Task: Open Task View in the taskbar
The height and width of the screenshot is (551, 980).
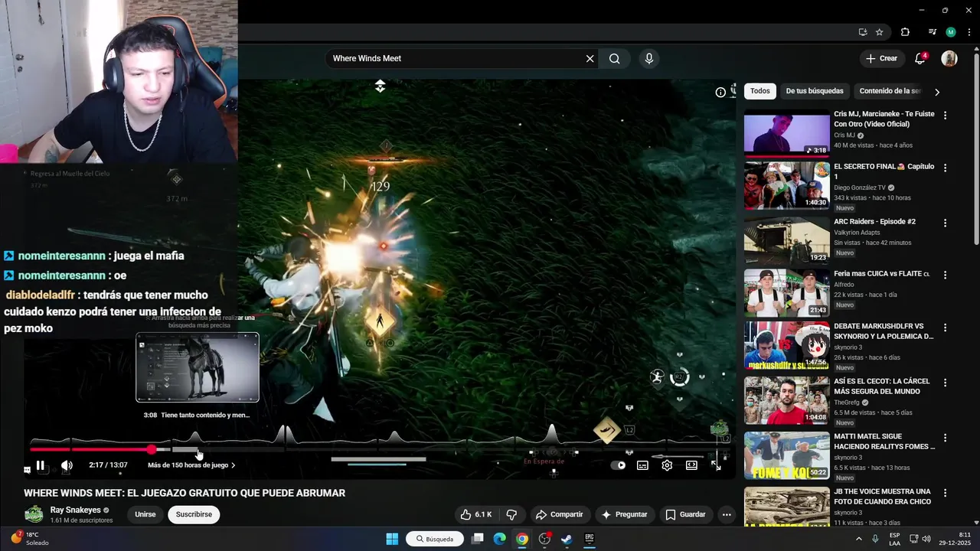Action: (x=477, y=539)
